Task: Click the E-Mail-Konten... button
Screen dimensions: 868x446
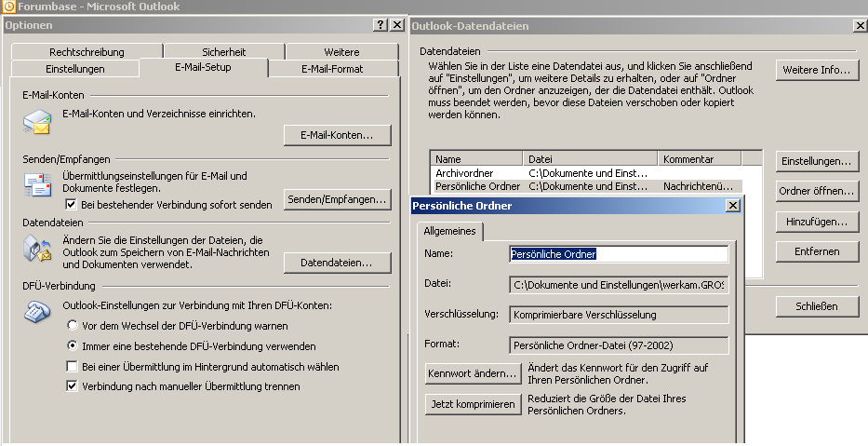Action: pyautogui.click(x=337, y=135)
